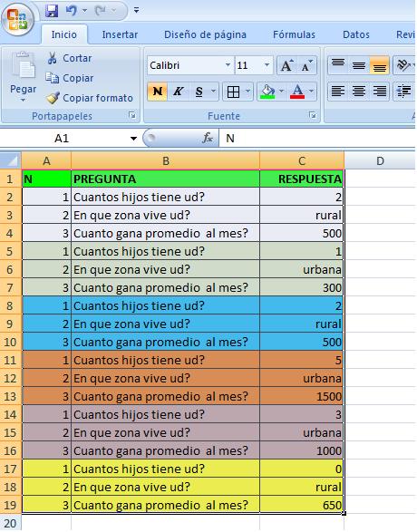Open the Portapapeles dialog launcher

[132, 116]
